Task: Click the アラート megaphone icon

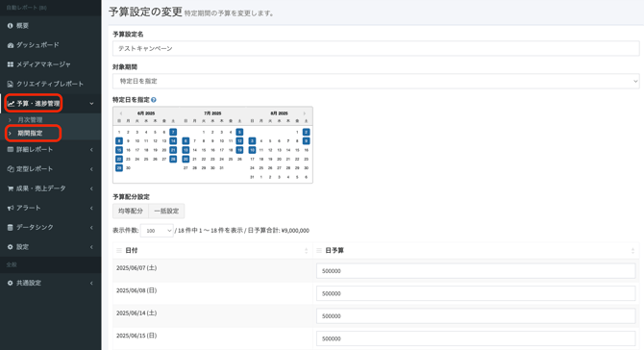Action: (x=11, y=208)
